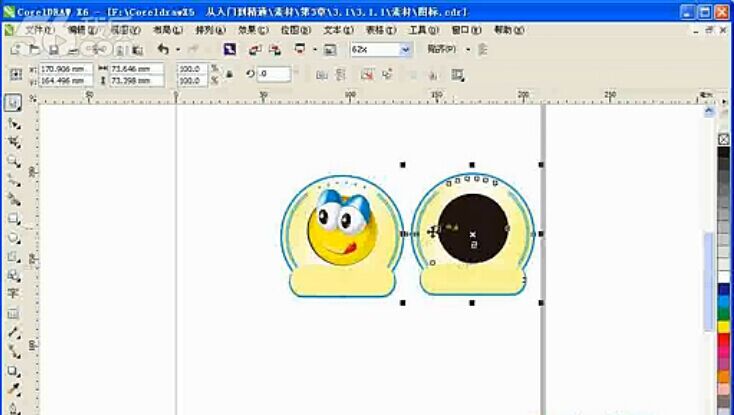Open the 工具(O) menu
The height and width of the screenshot is (415, 734).
click(x=424, y=30)
